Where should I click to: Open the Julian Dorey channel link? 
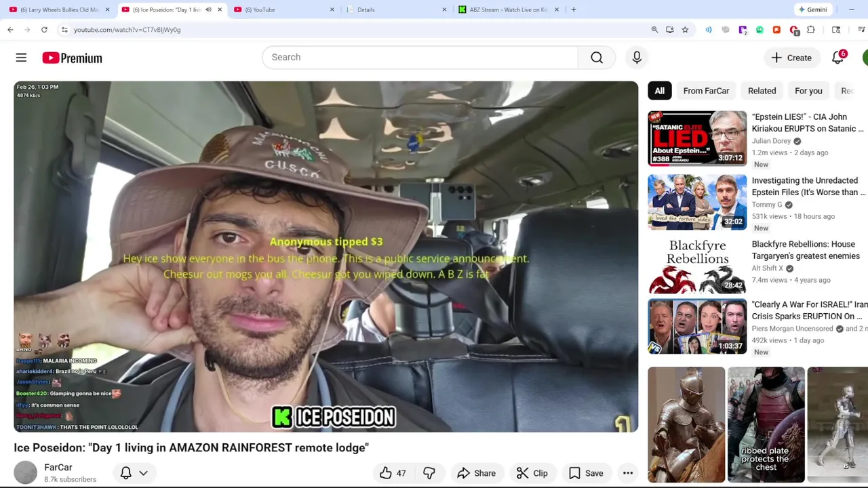tap(771, 141)
